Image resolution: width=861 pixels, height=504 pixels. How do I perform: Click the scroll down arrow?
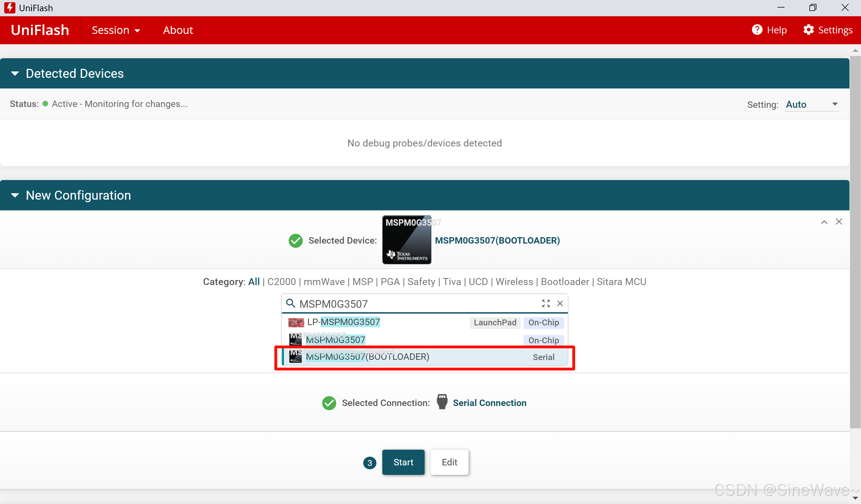pyautogui.click(x=855, y=499)
